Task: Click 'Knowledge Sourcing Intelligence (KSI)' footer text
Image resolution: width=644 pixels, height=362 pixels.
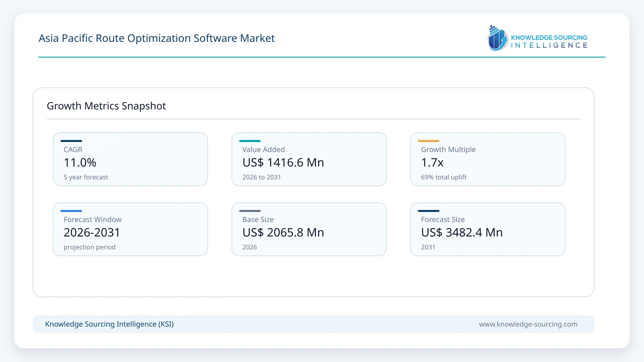Action: pos(109,324)
